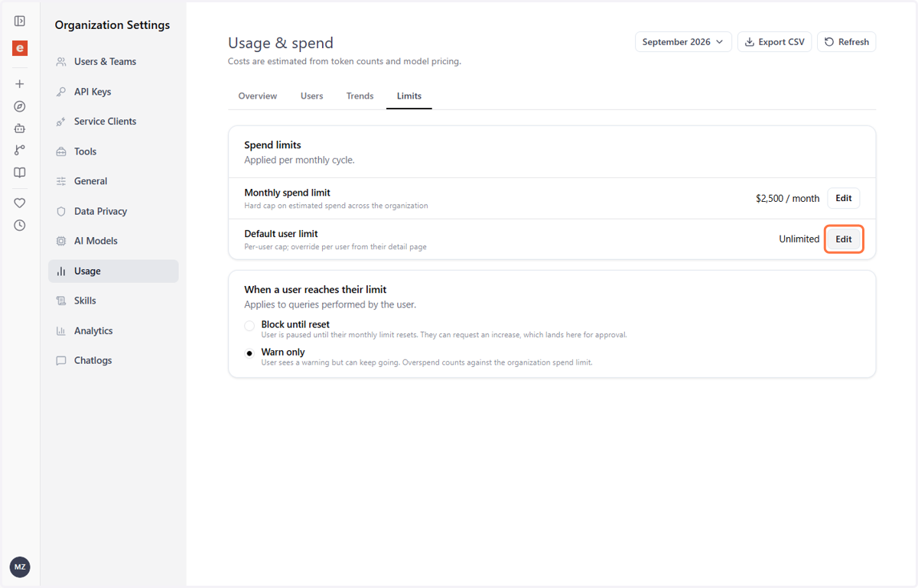Image resolution: width=918 pixels, height=588 pixels.
Task: Open API Keys settings
Action: point(113,92)
